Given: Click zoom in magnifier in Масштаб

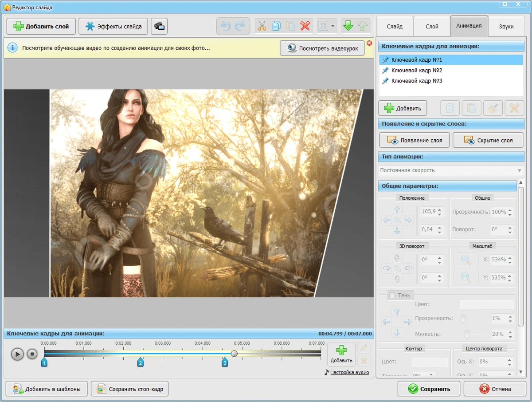Looking at the screenshot, I should [466, 260].
